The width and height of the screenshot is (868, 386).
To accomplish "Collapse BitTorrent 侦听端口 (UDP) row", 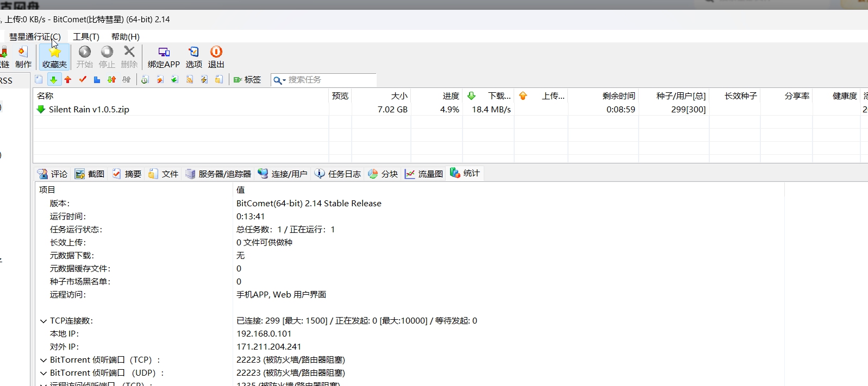I will coord(43,373).
